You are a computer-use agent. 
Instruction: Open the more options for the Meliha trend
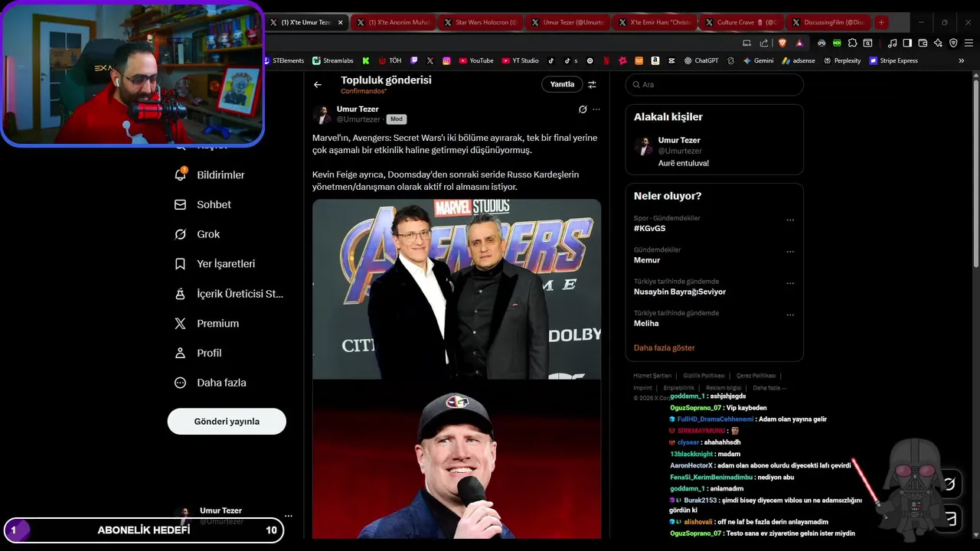pos(790,315)
